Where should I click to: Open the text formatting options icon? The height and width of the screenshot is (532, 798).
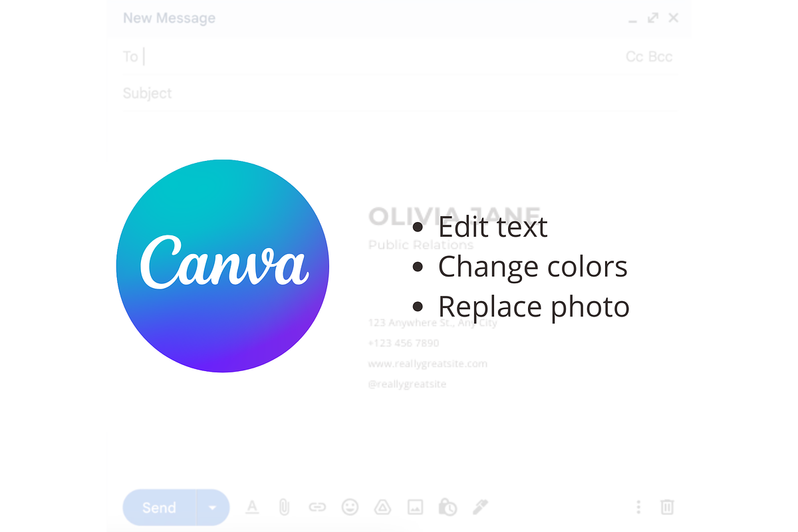click(x=252, y=507)
